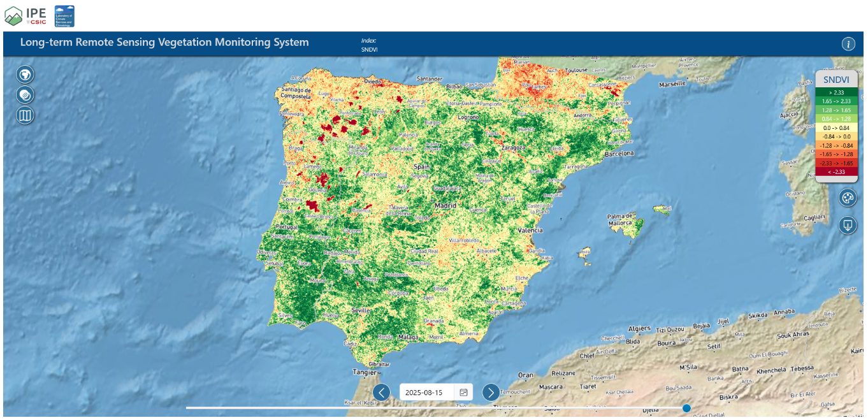Advance to the next date

point(491,393)
